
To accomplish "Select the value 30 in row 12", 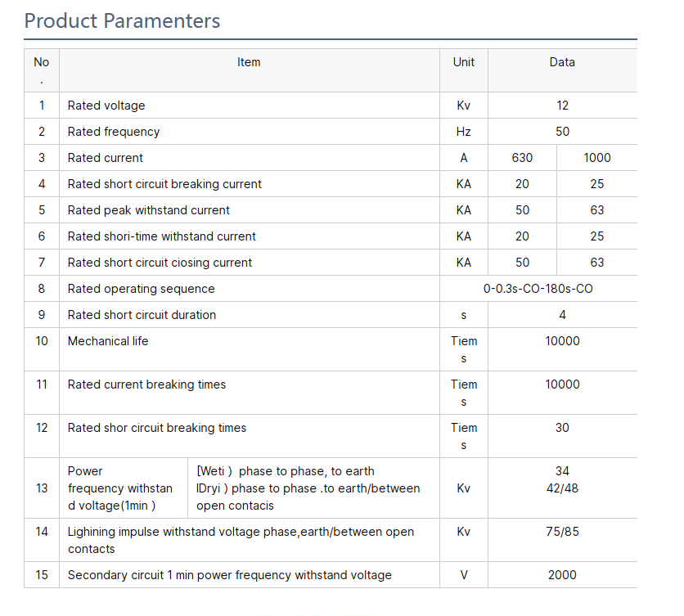I will coord(562,428).
